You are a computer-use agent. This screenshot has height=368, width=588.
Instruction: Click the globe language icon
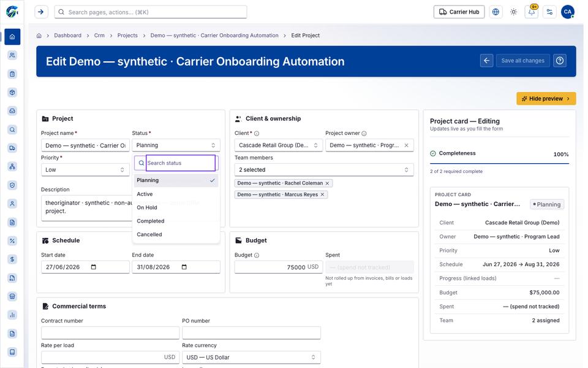tap(496, 12)
